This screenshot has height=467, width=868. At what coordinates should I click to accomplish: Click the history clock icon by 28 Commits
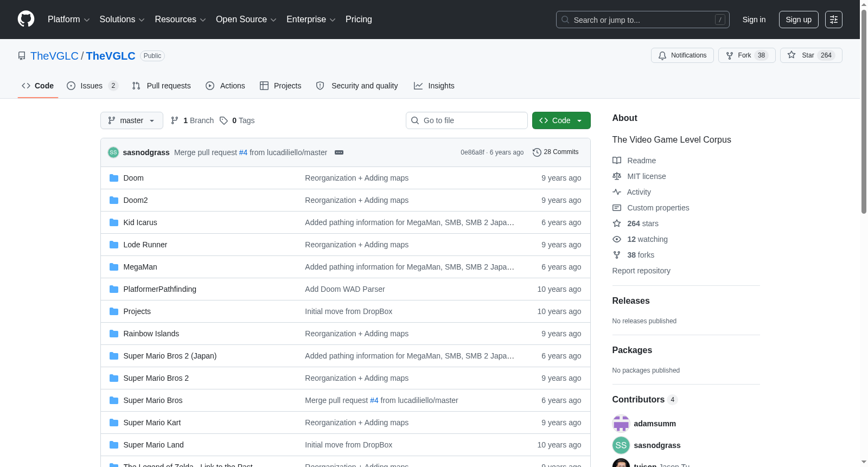pos(537,152)
